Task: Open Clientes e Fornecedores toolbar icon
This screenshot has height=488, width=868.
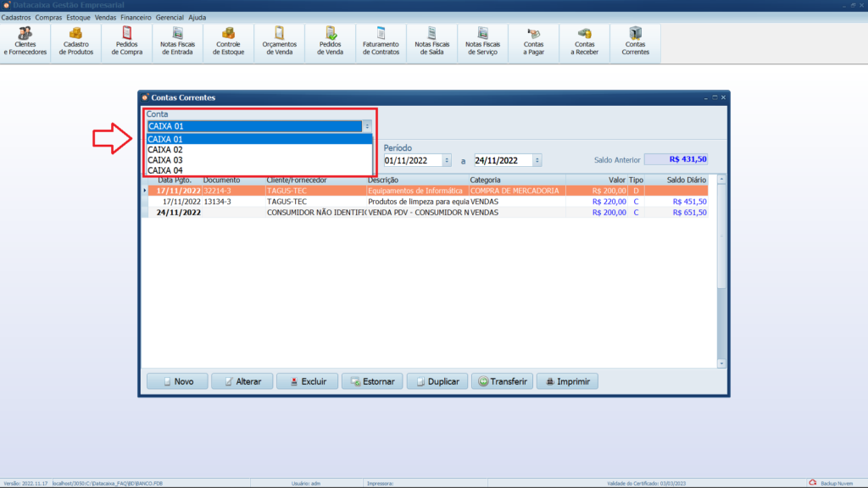Action: [x=25, y=41]
